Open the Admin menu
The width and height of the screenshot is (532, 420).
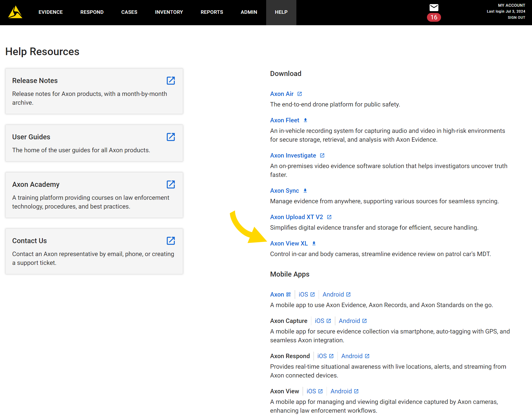click(x=249, y=12)
